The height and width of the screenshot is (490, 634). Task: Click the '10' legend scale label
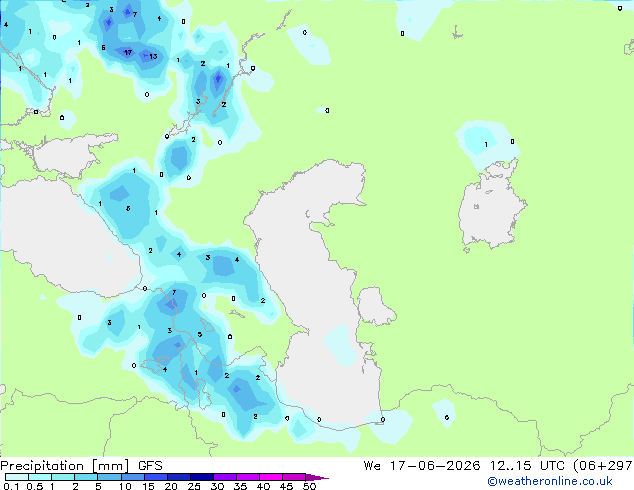tap(125, 486)
